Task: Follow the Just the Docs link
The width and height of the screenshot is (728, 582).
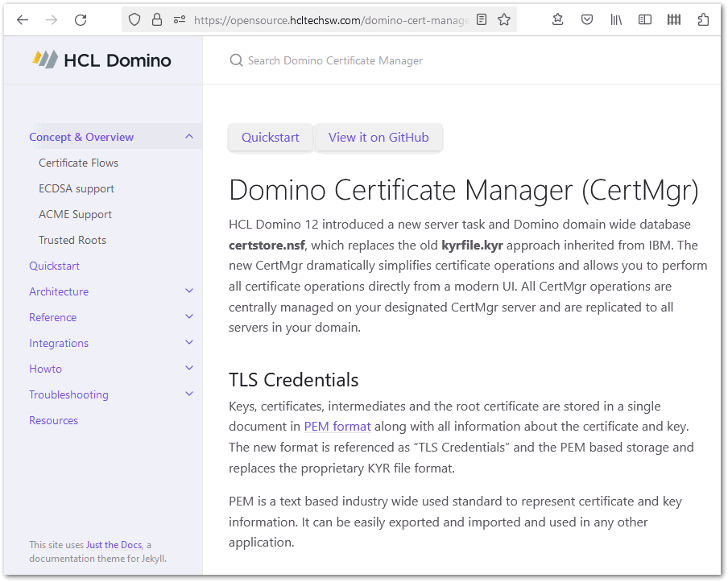Action: coord(114,545)
